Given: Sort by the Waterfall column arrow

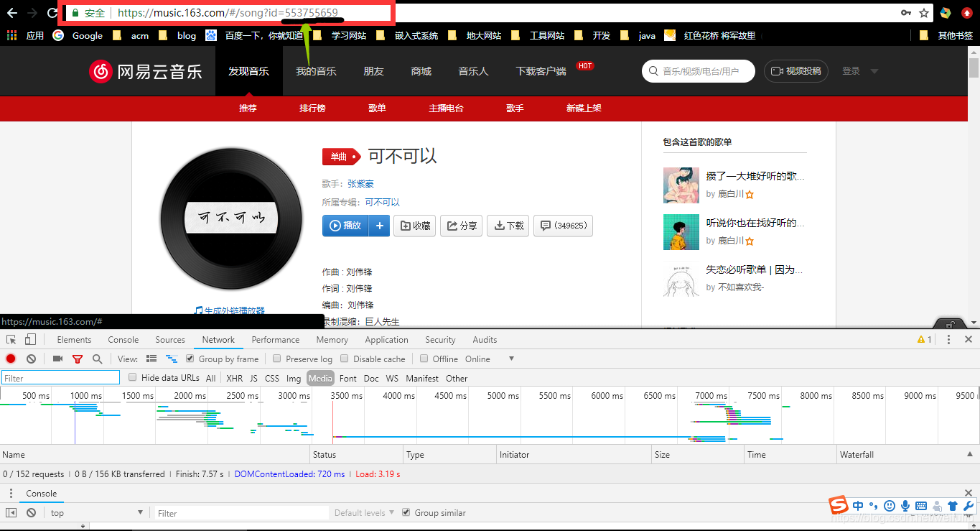Looking at the screenshot, I should point(969,454).
